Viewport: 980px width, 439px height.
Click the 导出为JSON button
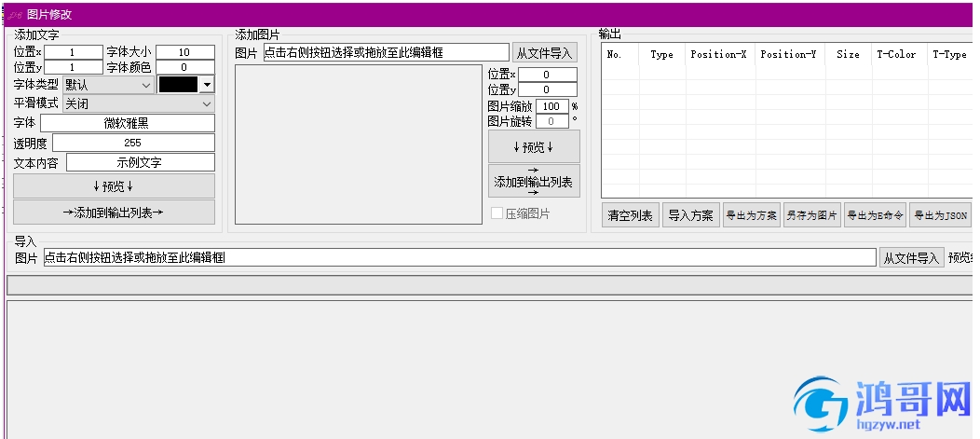click(x=941, y=215)
